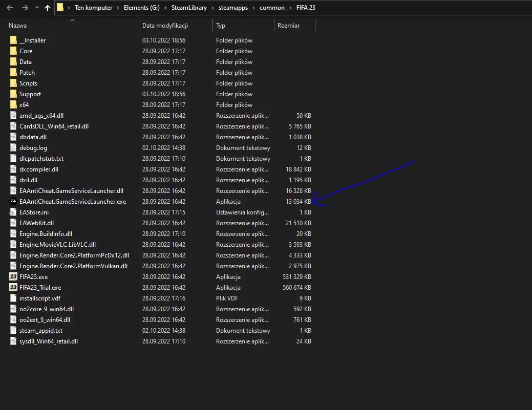The height and width of the screenshot is (410, 532).
Task: Select the Scripts folder icon
Action: 13,83
